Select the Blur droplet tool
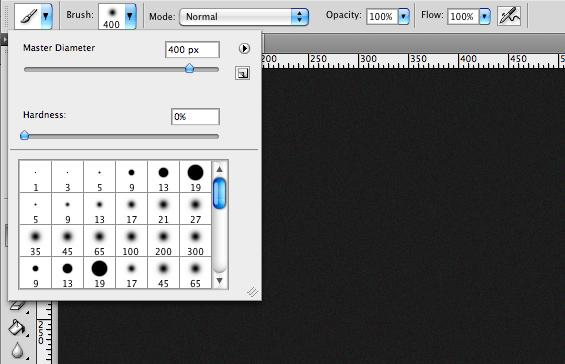 pos(17,351)
